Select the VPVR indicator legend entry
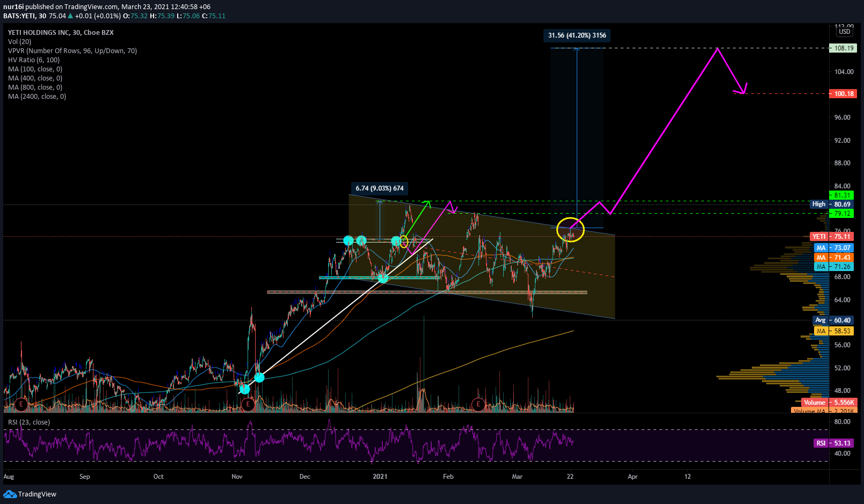Screen dimensions: 864x504 pos(72,51)
